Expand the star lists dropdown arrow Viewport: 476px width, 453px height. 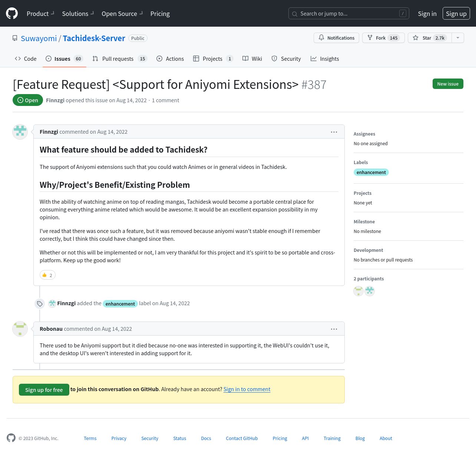(x=458, y=38)
